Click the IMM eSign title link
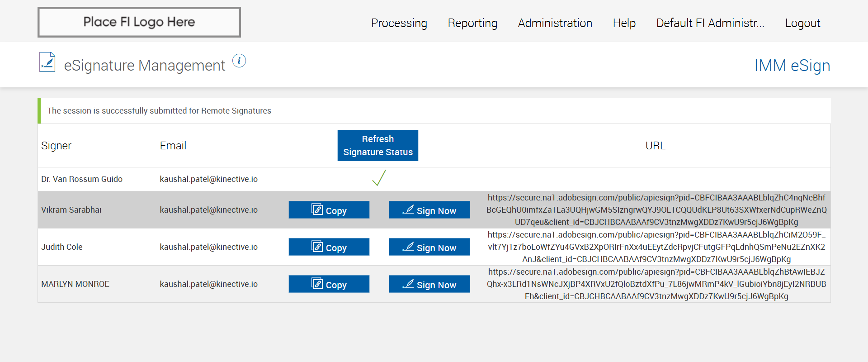The image size is (868, 362). point(792,66)
